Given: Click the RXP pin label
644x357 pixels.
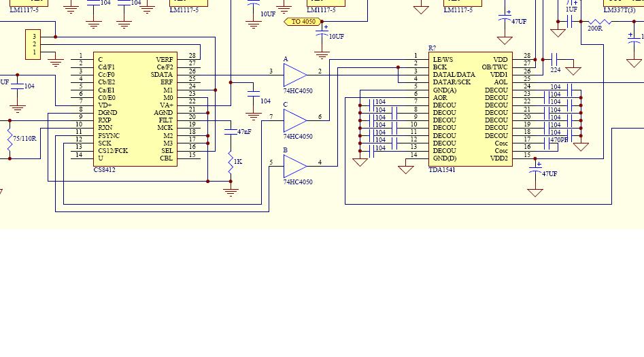Looking at the screenshot, I should (x=105, y=120).
